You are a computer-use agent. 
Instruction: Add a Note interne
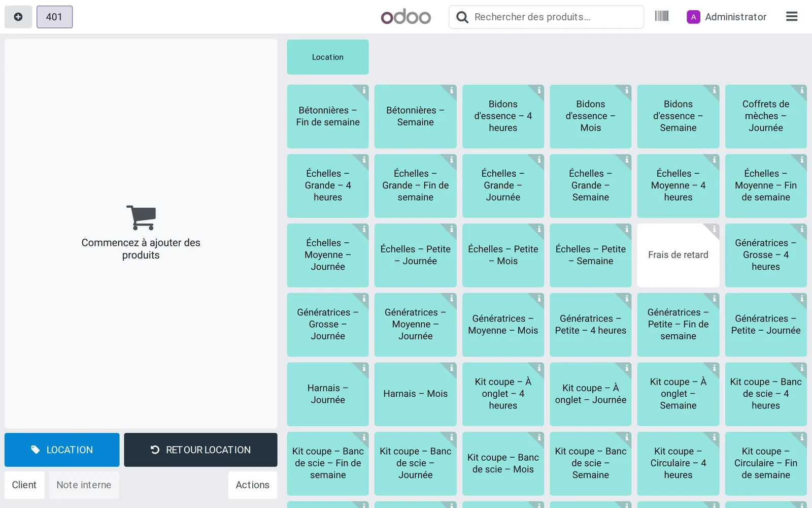click(x=84, y=485)
